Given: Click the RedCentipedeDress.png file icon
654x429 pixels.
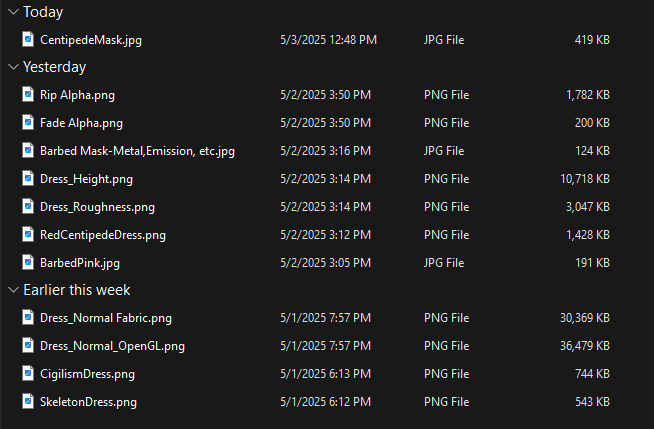Looking at the screenshot, I should point(28,234).
